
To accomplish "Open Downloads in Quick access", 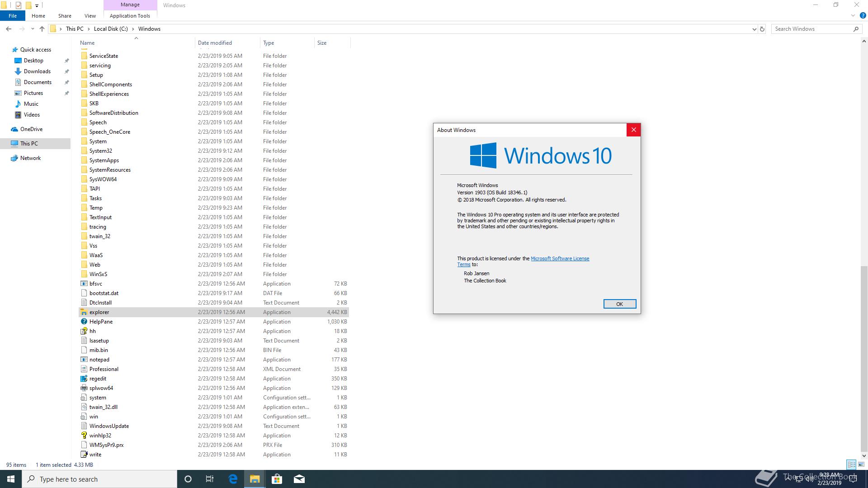I will point(37,71).
